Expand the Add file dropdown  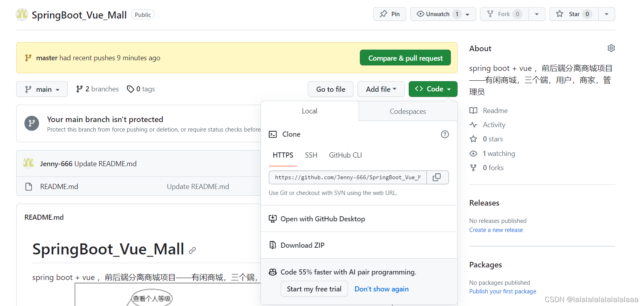[381, 89]
